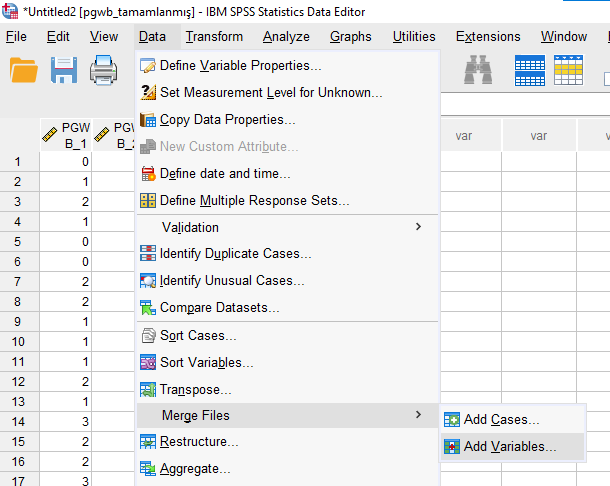Click the Identify Duplicate Cases icon
The image size is (610, 486).
click(x=148, y=254)
